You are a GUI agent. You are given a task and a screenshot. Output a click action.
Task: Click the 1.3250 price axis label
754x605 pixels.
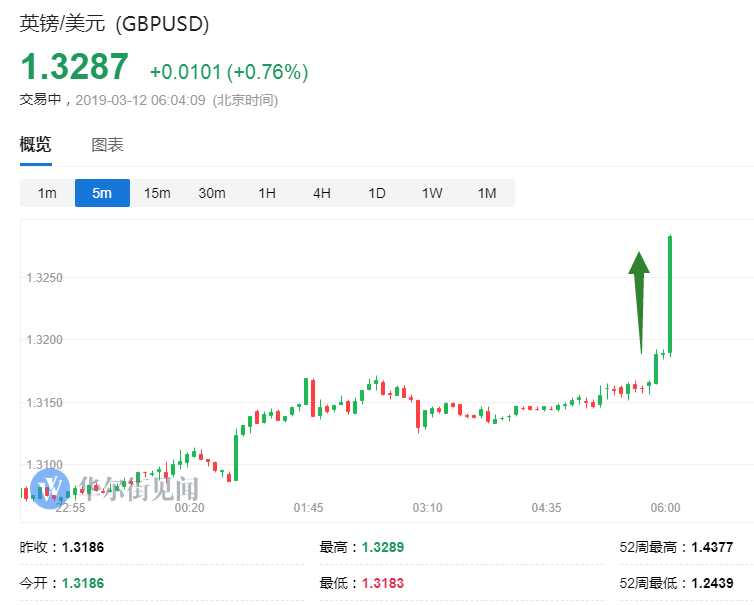[x=44, y=277]
